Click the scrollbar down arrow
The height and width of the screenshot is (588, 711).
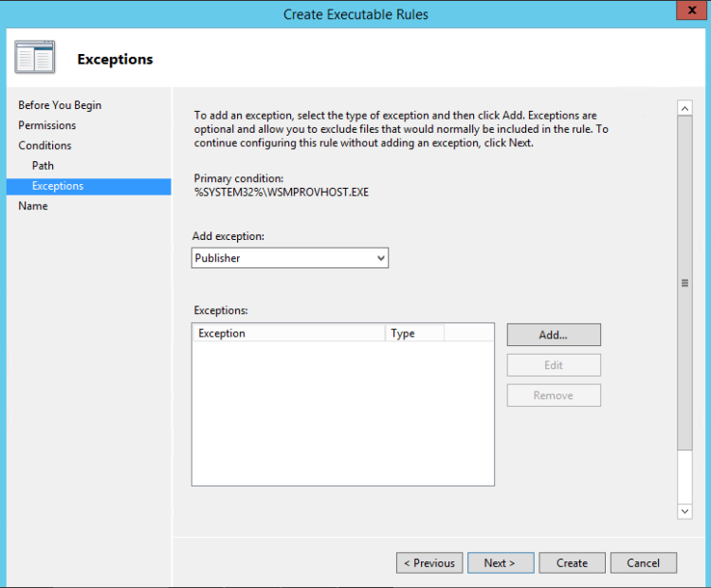[685, 511]
